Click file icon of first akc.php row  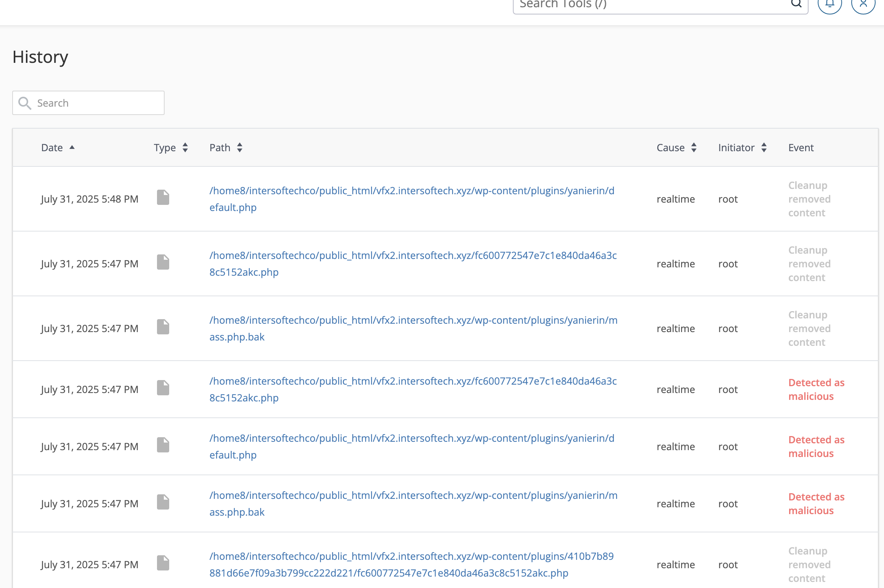point(163,262)
